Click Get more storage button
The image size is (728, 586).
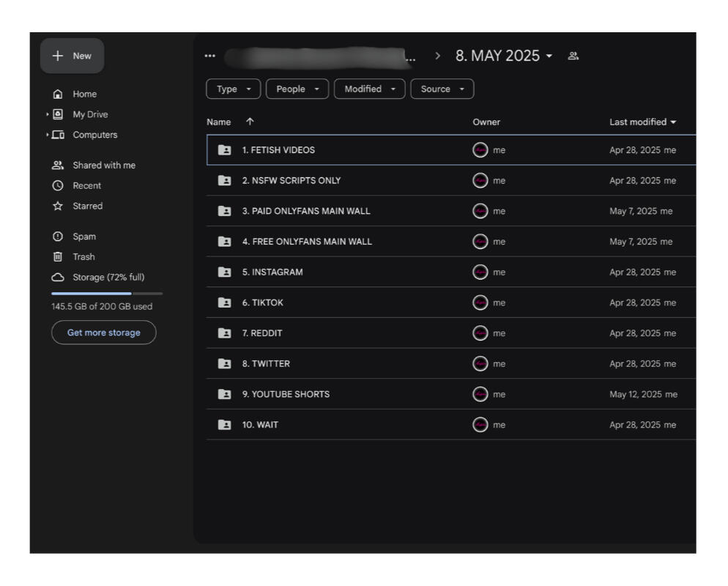tap(103, 333)
